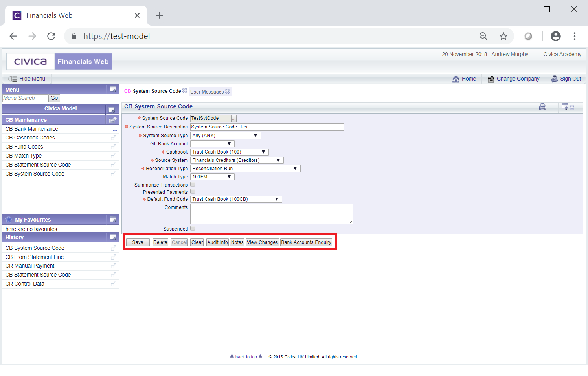Click the Go button for Menu Search
This screenshot has height=376, width=588.
pos(54,98)
